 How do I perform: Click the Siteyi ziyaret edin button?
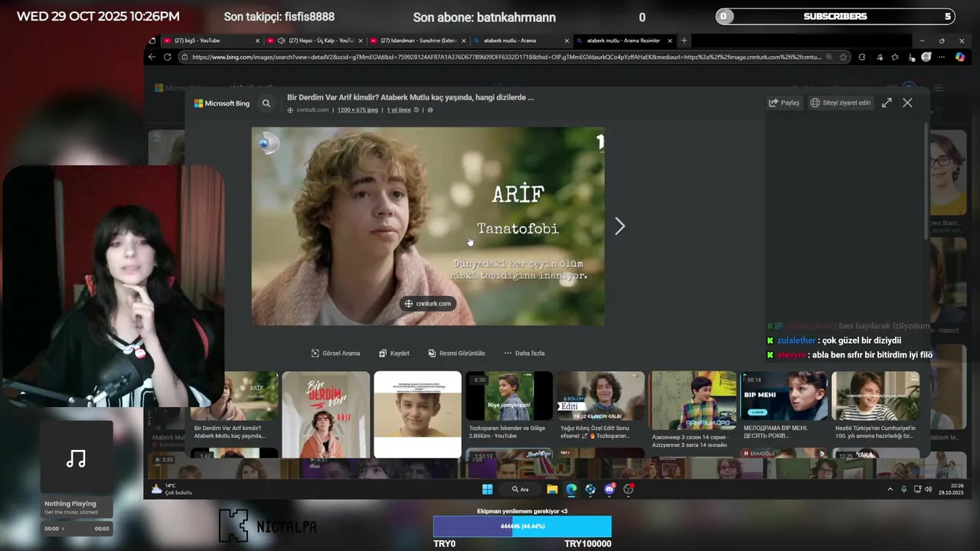click(841, 103)
